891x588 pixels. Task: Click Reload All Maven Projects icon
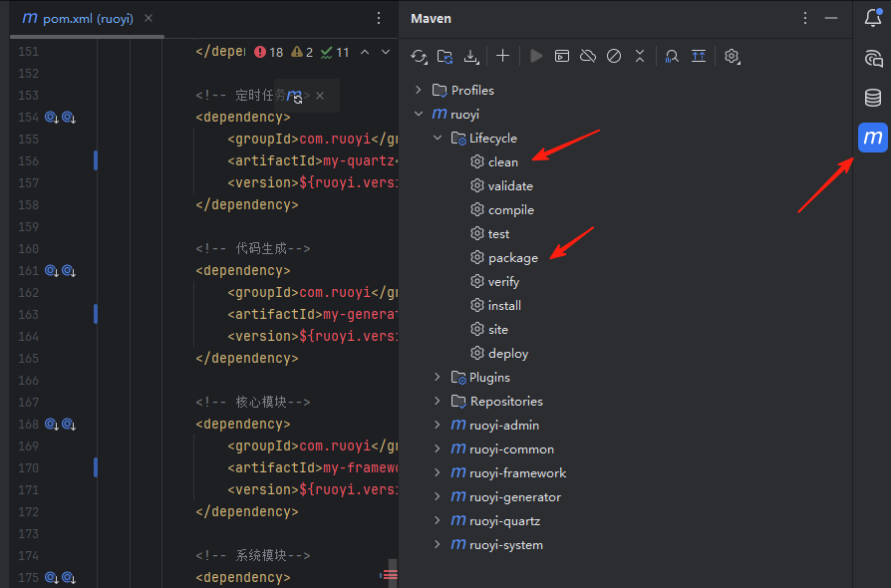(x=419, y=57)
